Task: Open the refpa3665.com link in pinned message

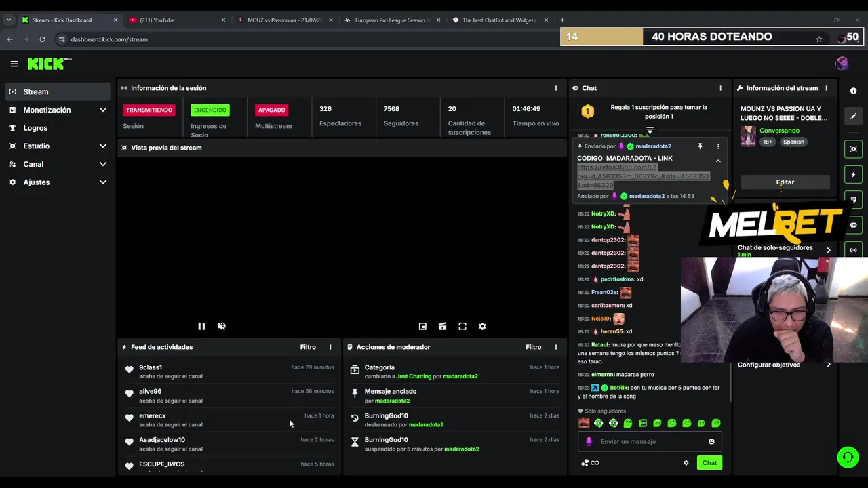Action: coord(643,176)
